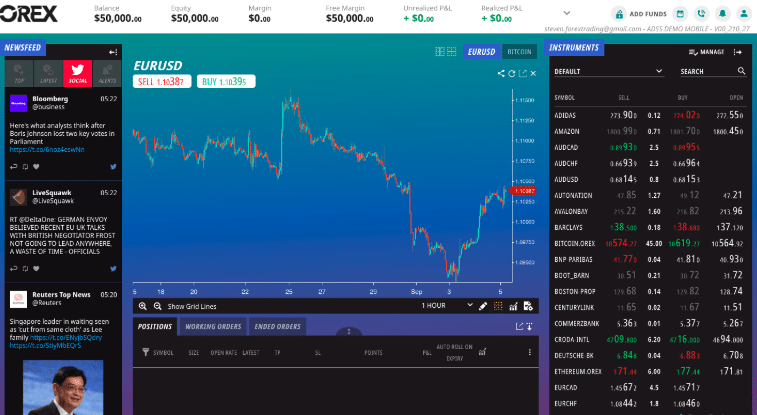Viewport: 757px width, 415px height.
Task: Open the user account profile icon
Action: coord(743,14)
